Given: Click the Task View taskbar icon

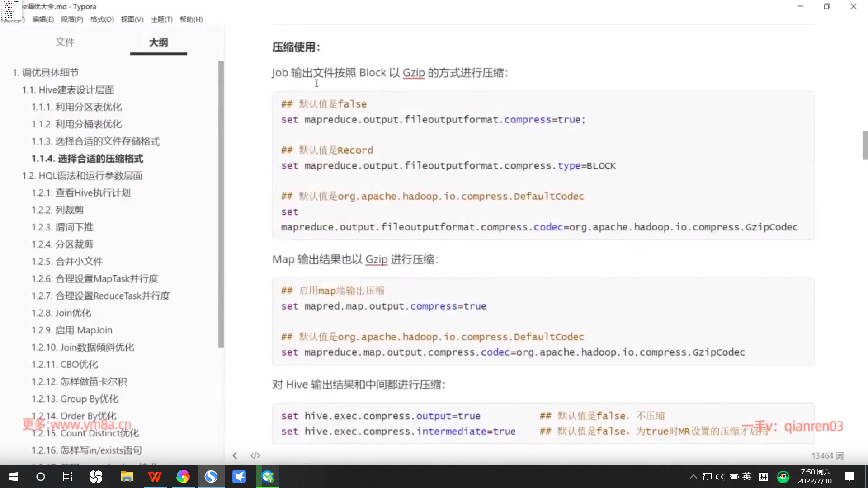Looking at the screenshot, I should [x=68, y=477].
